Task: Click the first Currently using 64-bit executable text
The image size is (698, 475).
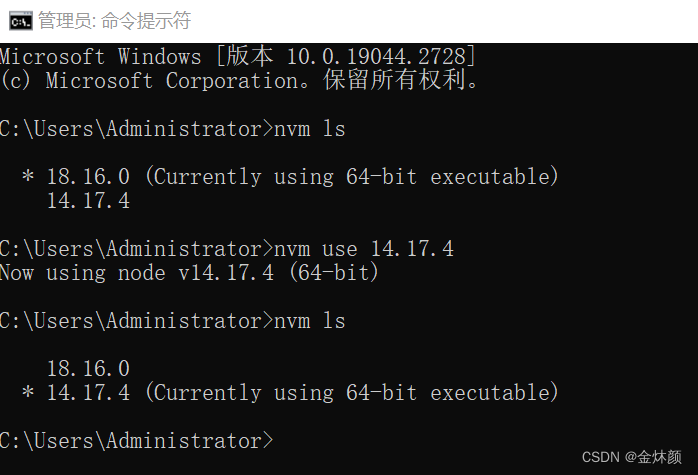Action: coord(352,177)
